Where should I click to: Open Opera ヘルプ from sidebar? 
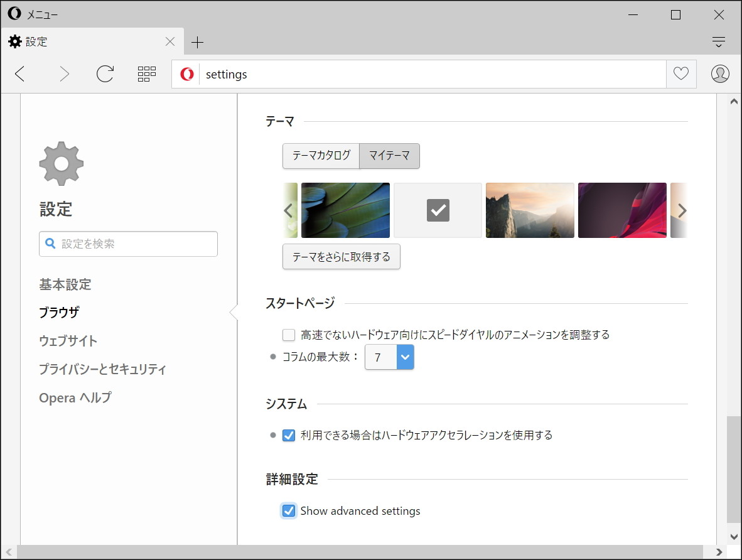(x=75, y=397)
